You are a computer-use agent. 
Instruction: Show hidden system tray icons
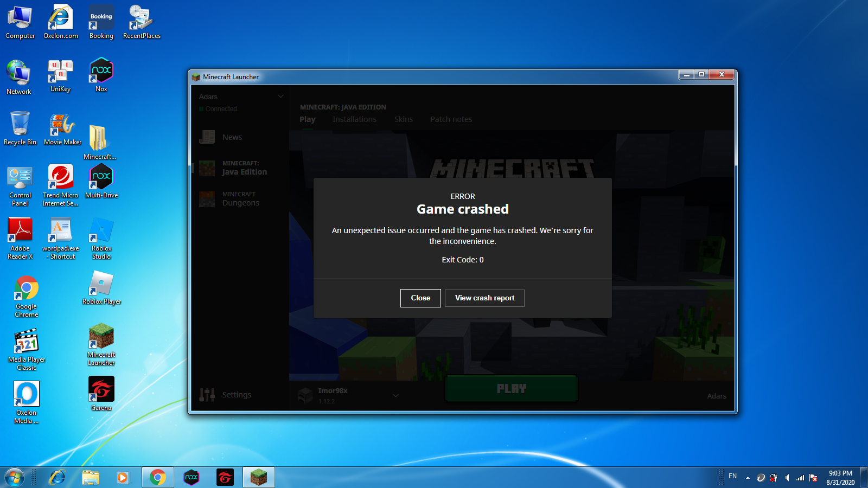(x=748, y=478)
